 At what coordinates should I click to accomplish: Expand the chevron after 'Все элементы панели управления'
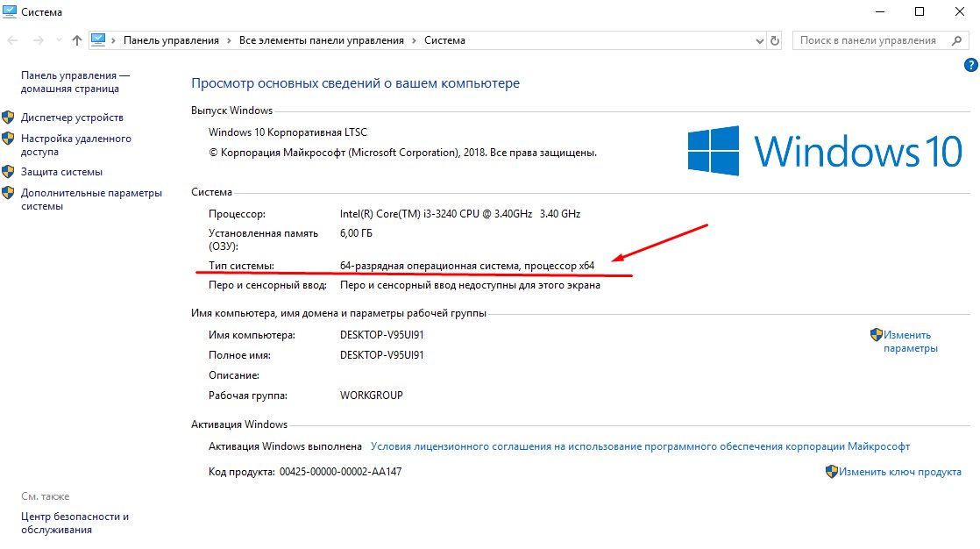pyautogui.click(x=414, y=40)
